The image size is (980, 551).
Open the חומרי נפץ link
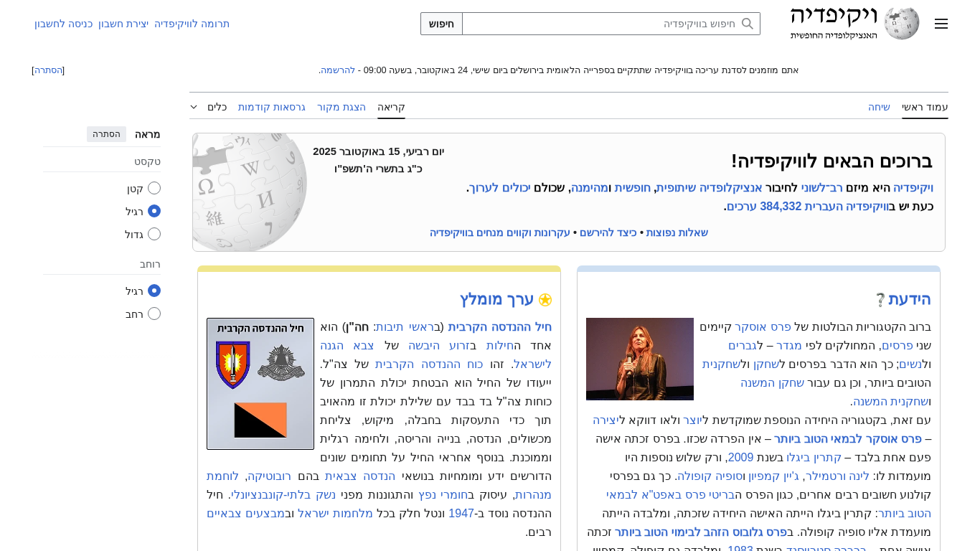443,495
